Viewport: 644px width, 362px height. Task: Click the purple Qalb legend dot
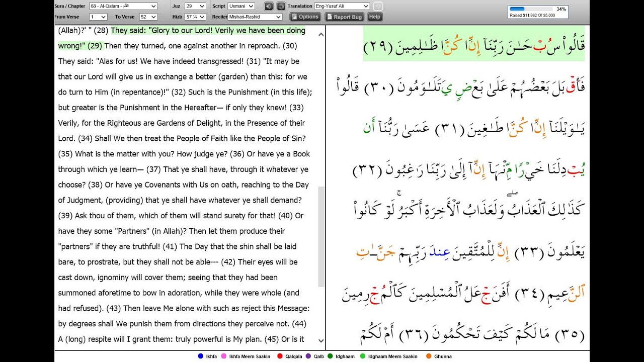pos(308,356)
